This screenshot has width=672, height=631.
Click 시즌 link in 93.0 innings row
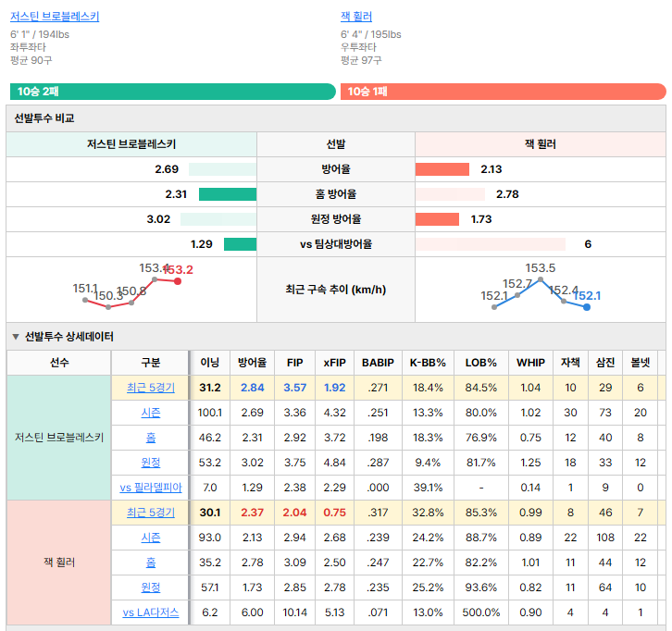point(151,538)
